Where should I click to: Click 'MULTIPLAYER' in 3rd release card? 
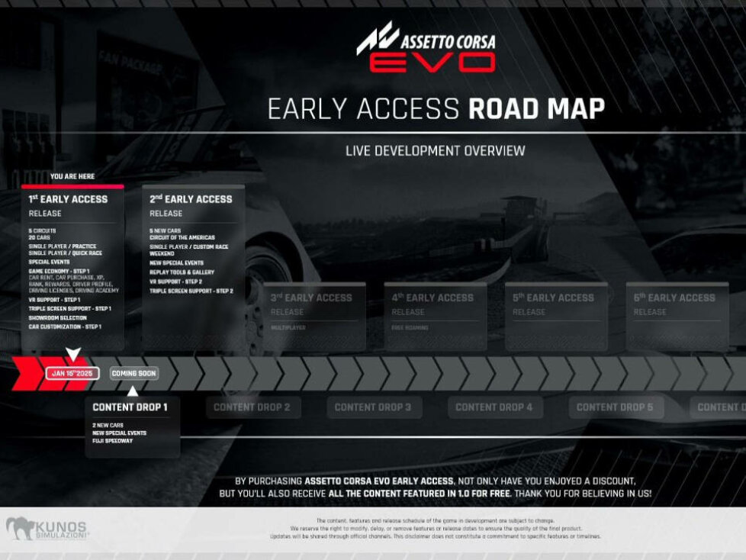tap(288, 328)
